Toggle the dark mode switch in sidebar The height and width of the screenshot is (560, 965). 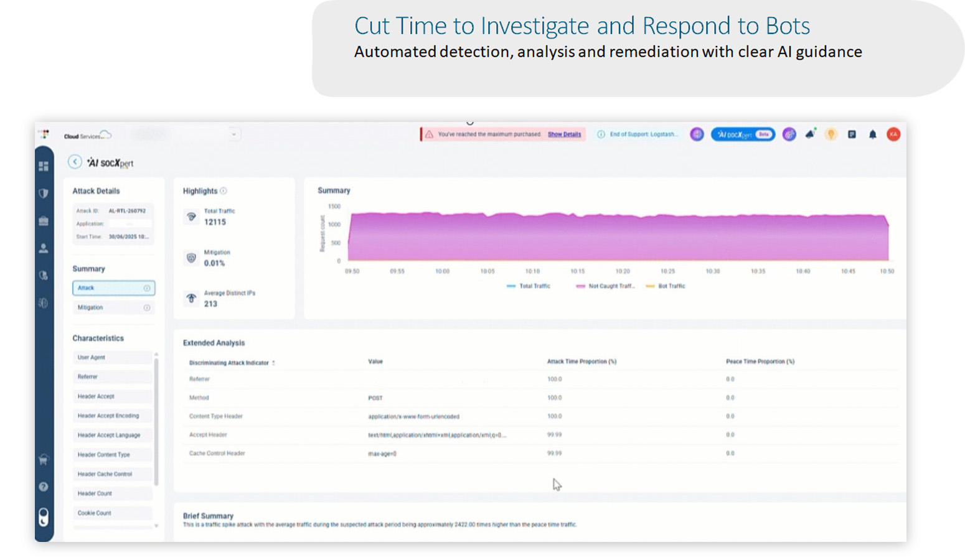[x=44, y=516]
